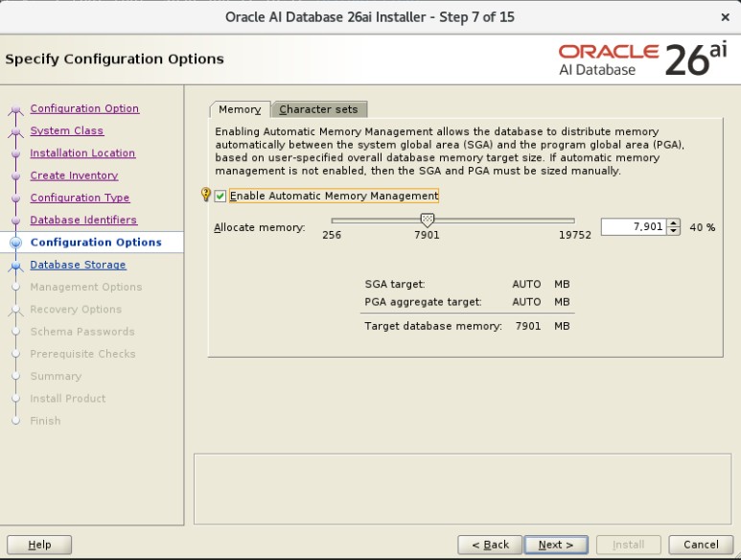The width and height of the screenshot is (741, 560).
Task: Click the active Configuration Options step bullet
Action: tap(15, 243)
